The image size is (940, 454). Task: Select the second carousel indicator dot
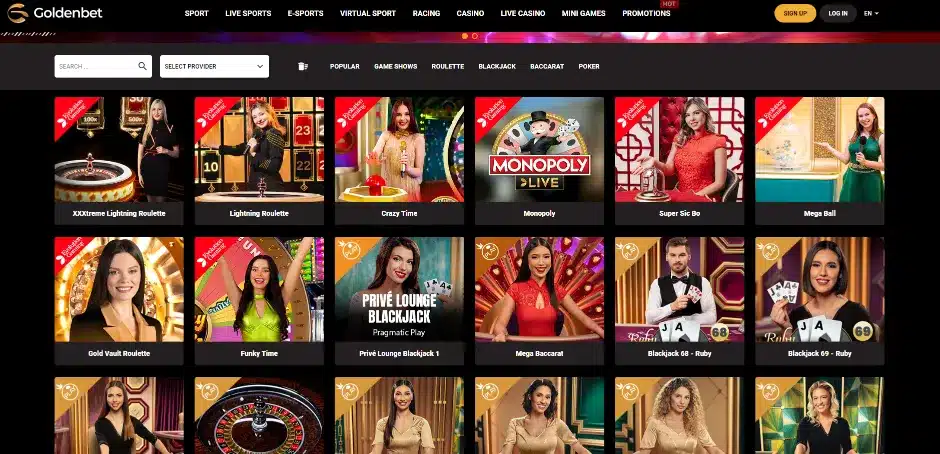click(x=475, y=36)
